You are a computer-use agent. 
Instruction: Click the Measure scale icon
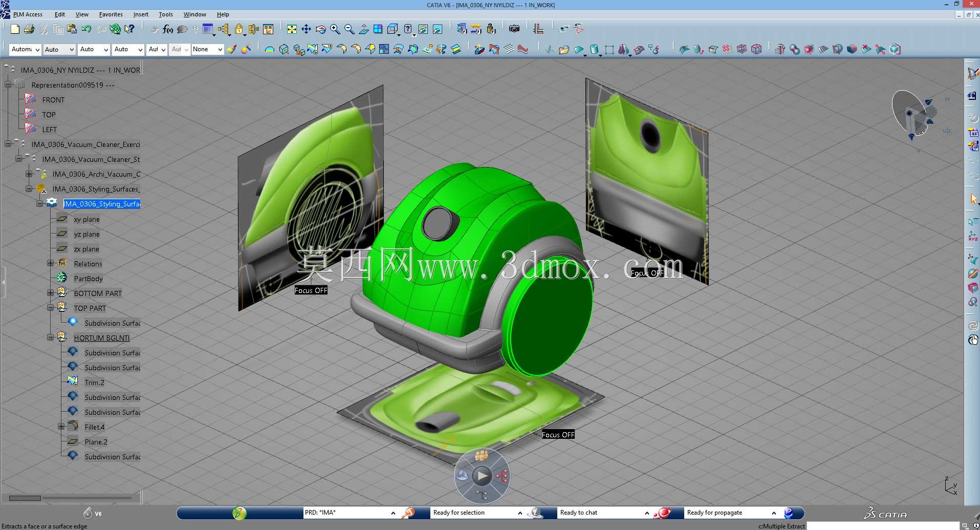pos(538,29)
